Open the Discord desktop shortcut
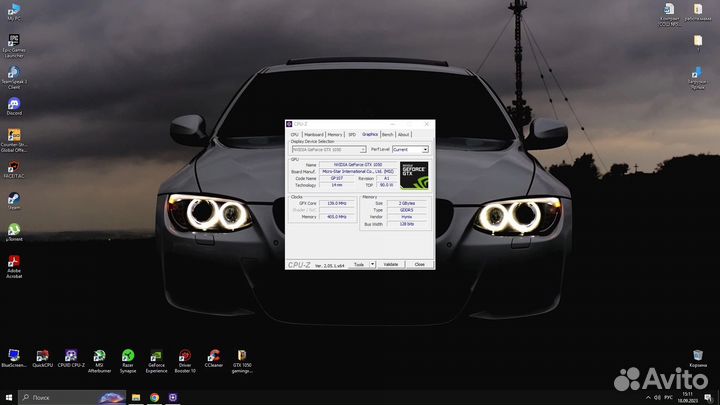 pyautogui.click(x=14, y=106)
